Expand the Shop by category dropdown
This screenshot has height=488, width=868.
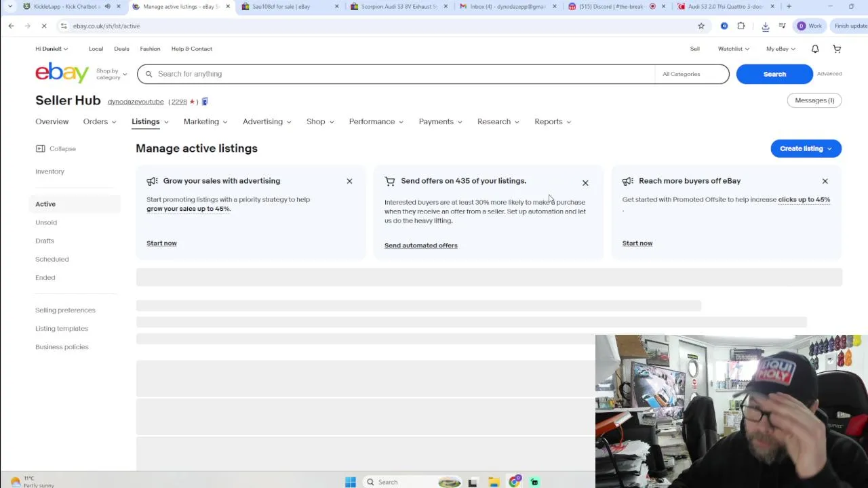click(x=111, y=74)
